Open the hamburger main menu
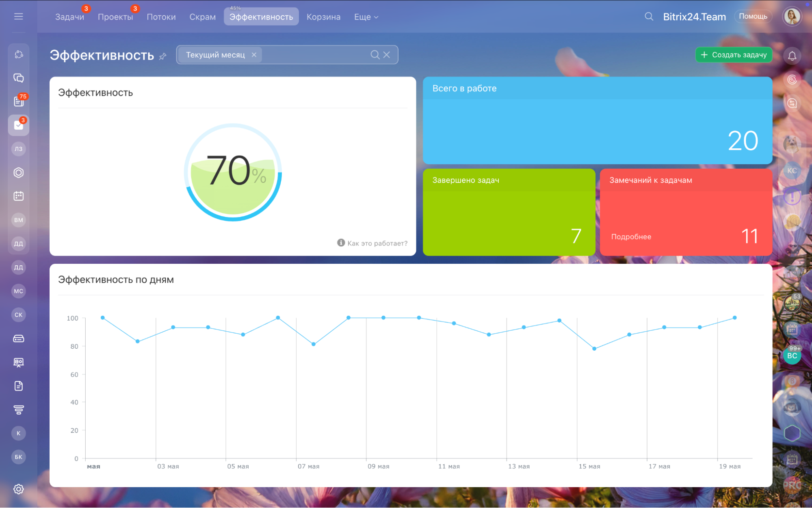This screenshot has height=508, width=812. [x=18, y=16]
